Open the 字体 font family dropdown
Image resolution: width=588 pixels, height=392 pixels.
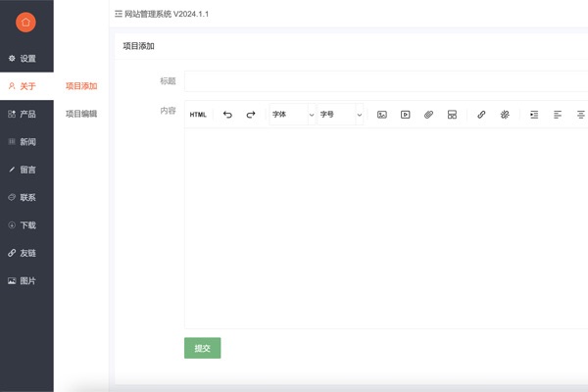[x=292, y=115]
